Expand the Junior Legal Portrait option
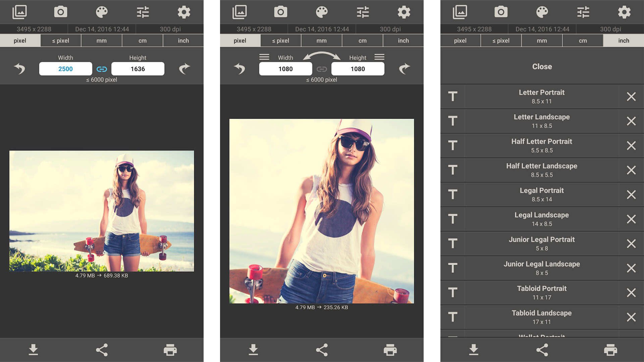The image size is (644, 362). [542, 244]
